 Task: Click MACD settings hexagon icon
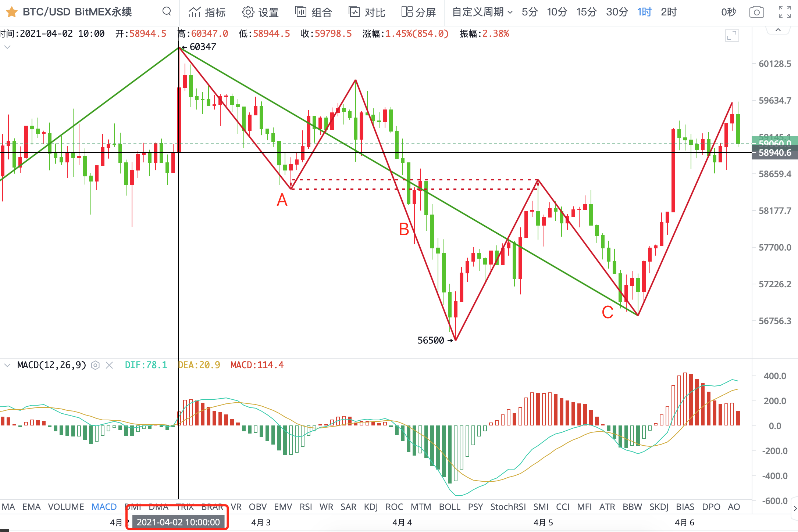pyautogui.click(x=95, y=365)
